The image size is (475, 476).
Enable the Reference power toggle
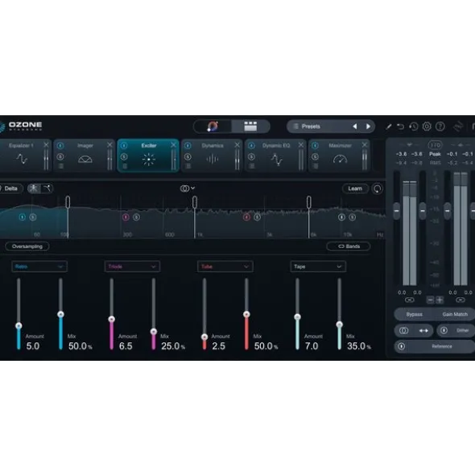[x=402, y=346]
